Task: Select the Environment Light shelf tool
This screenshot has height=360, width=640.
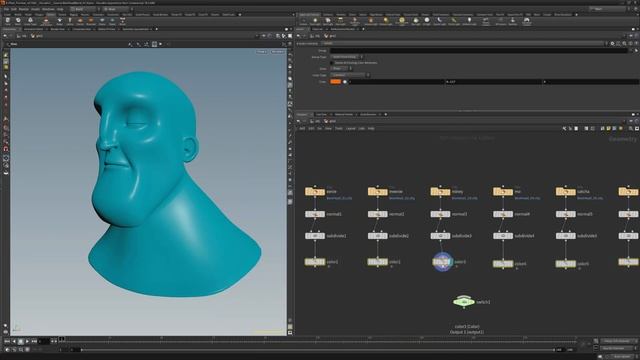Action: [x=402, y=21]
